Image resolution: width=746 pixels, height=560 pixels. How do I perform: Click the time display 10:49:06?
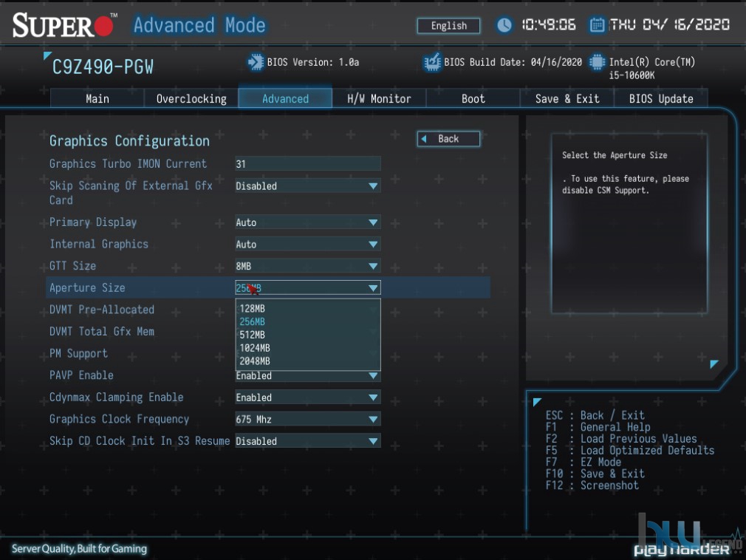pyautogui.click(x=549, y=24)
